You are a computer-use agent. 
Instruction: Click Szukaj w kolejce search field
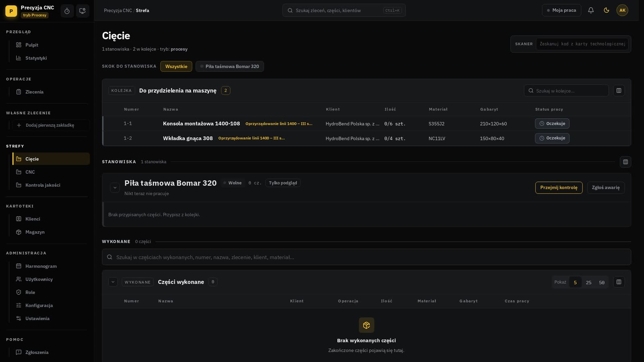pos(566,90)
